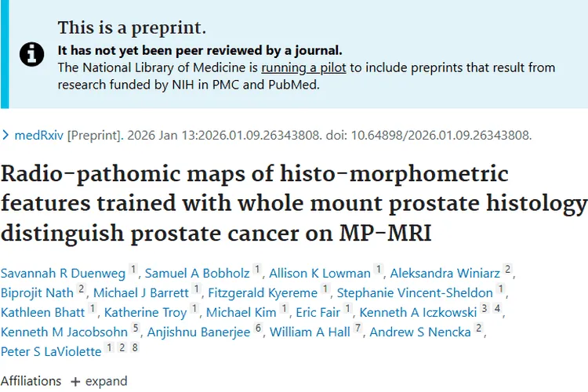Open author Allison K Lowman
Image resolution: width=588 pixels, height=392 pixels.
[320, 273]
